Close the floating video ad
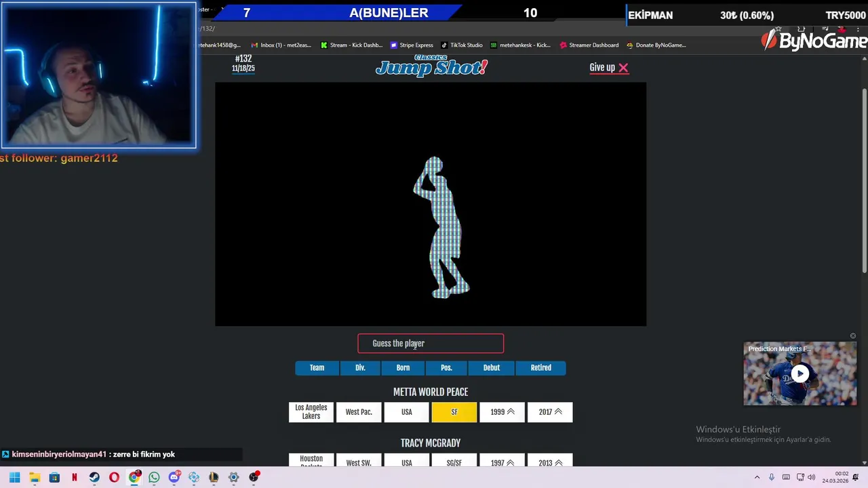 [x=853, y=336]
